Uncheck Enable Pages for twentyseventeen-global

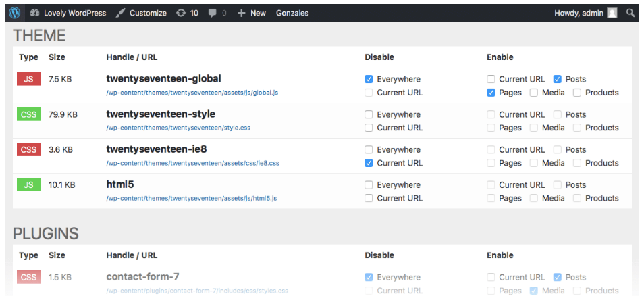point(491,93)
